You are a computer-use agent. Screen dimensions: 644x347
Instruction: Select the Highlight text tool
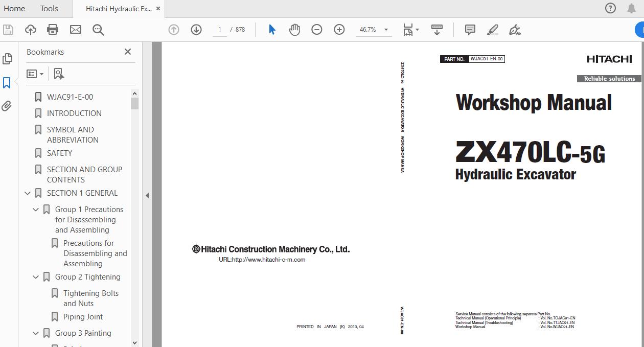tap(492, 29)
